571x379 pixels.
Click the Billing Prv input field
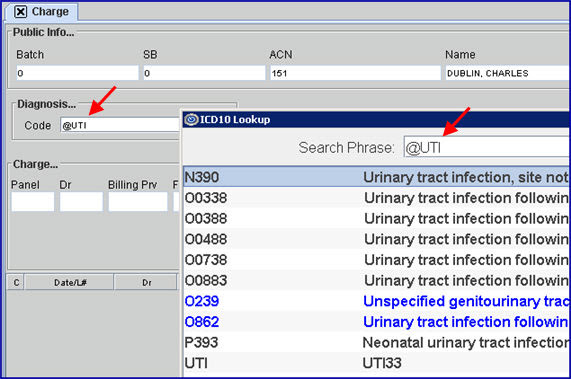138,201
